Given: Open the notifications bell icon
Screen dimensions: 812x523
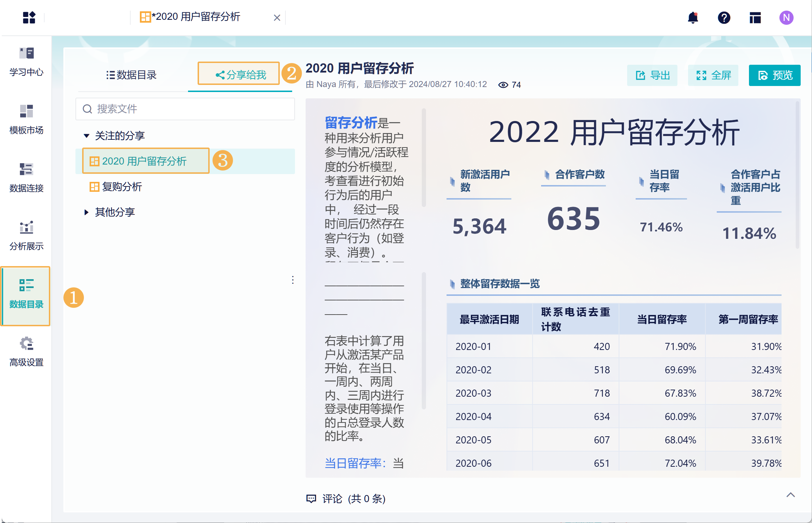Looking at the screenshot, I should [693, 17].
